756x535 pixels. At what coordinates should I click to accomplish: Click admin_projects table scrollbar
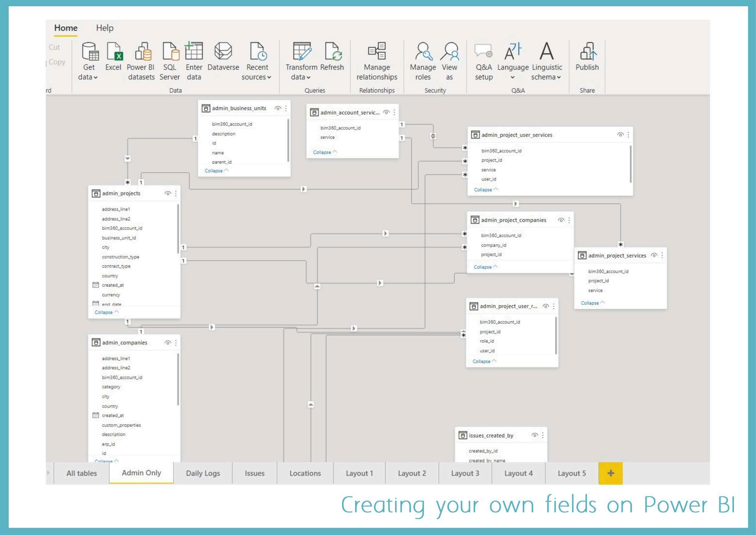click(x=178, y=229)
